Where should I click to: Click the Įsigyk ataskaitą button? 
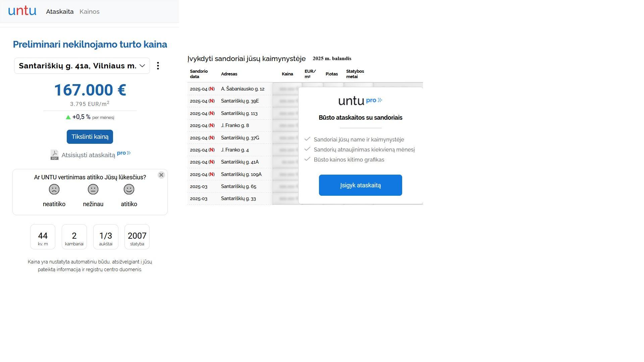pyautogui.click(x=361, y=185)
